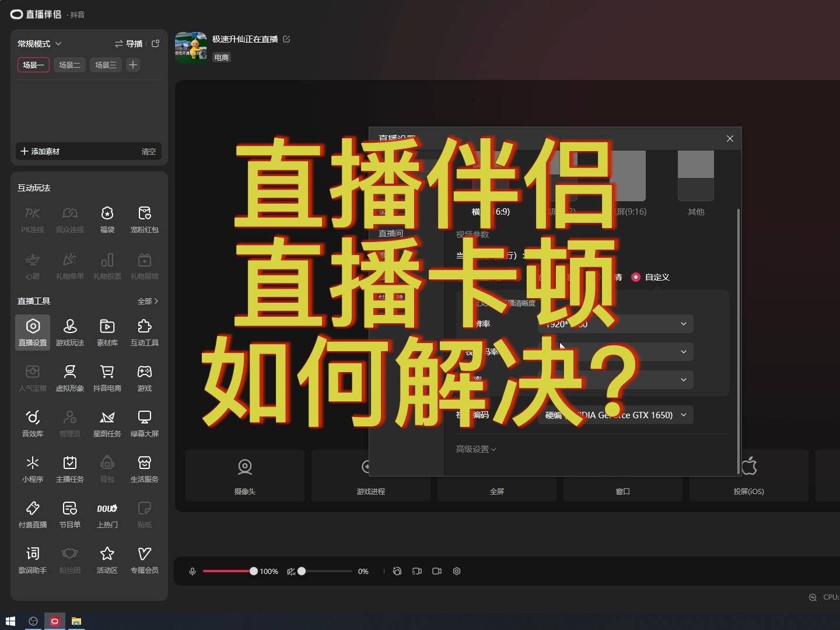Add 投屏(iOS) screen mirroring source
The height and width of the screenshot is (630, 840).
749,475
